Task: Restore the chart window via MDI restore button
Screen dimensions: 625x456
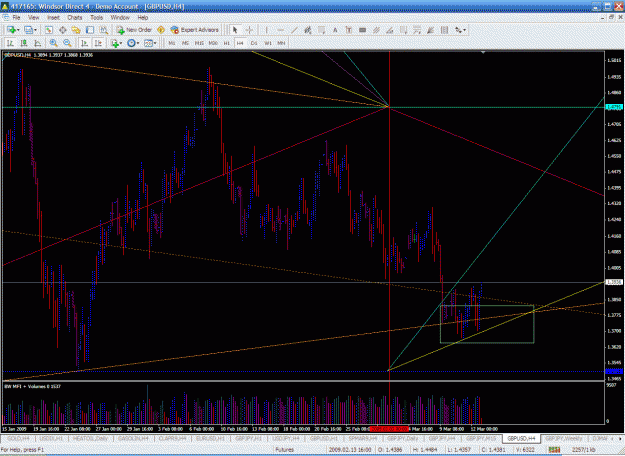Action: [611, 18]
